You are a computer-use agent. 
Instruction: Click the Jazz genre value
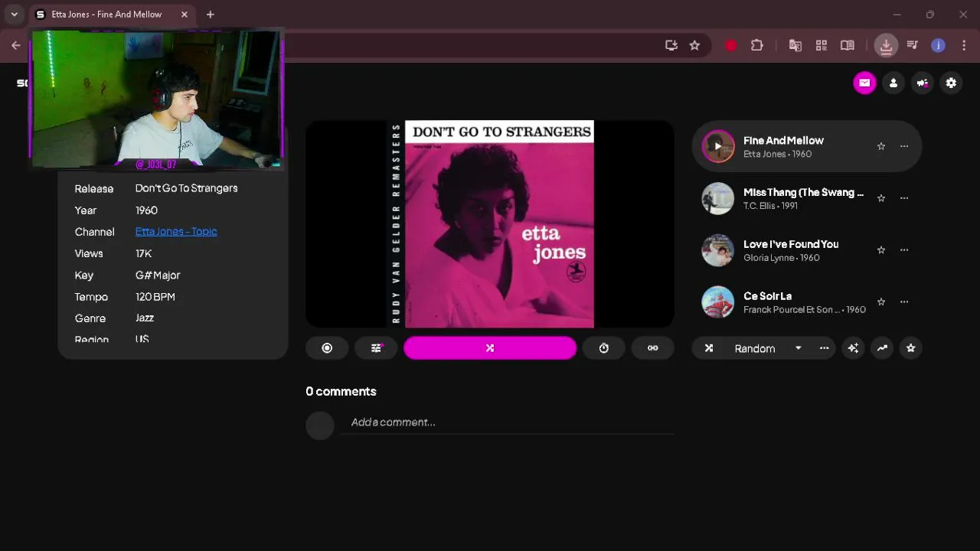pos(145,318)
